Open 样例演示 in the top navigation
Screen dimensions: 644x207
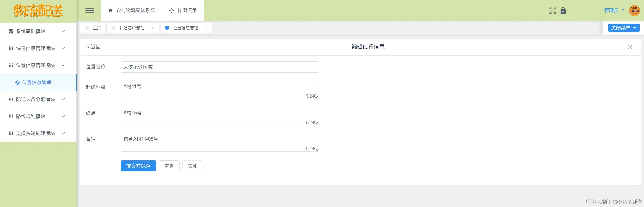[183, 10]
